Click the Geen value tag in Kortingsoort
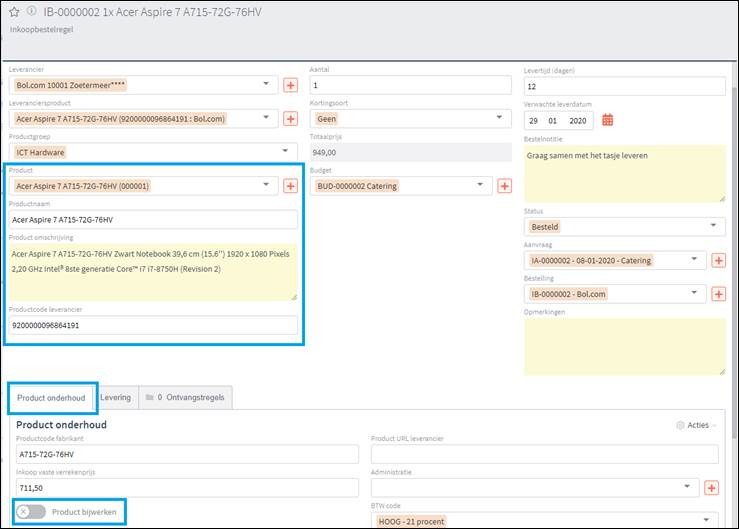The image size is (739, 529). click(327, 119)
